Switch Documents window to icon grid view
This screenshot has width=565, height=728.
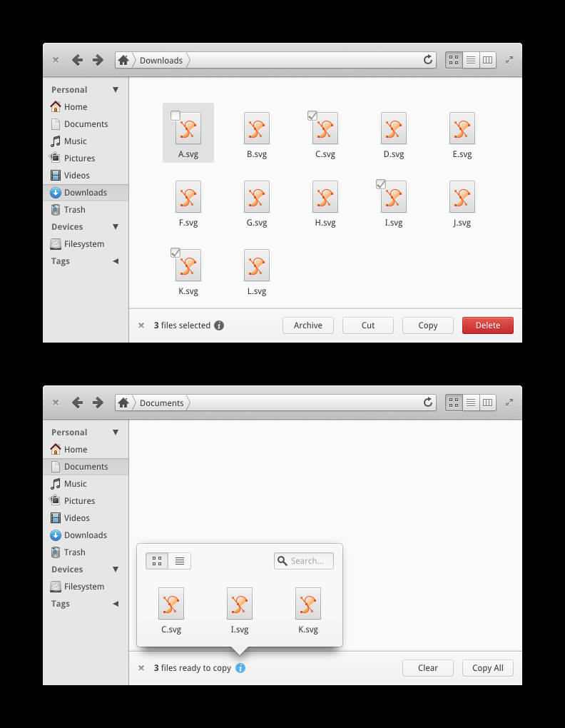coord(454,403)
